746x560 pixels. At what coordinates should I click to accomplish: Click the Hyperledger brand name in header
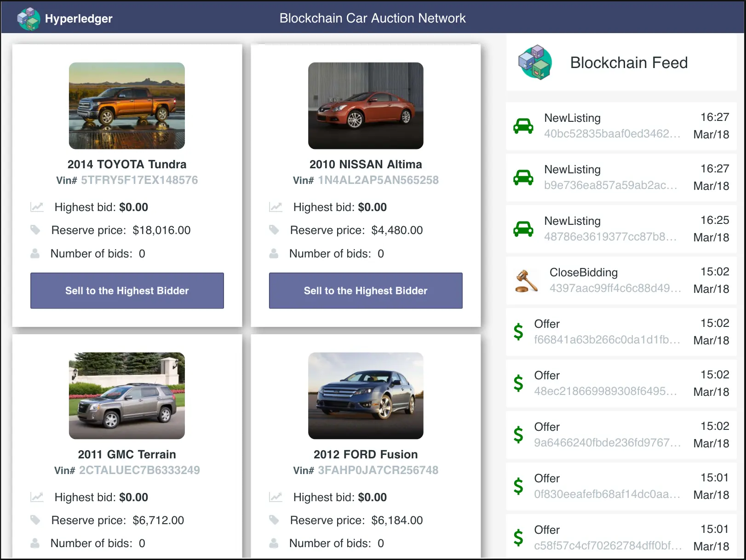click(79, 19)
